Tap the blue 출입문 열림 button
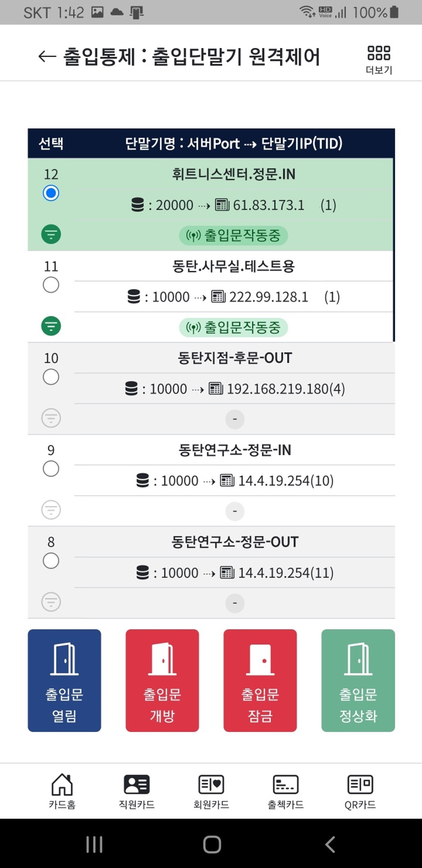This screenshot has width=422, height=868. [x=64, y=680]
